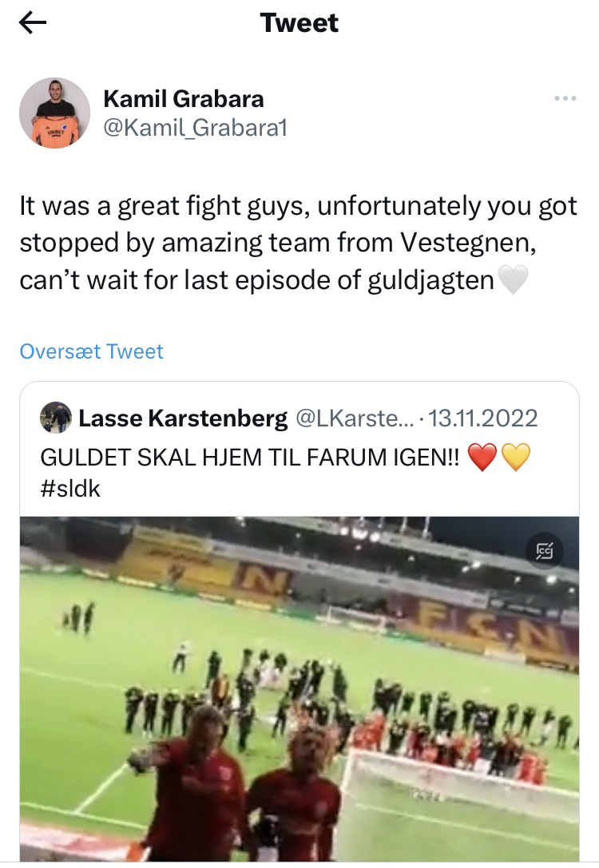The height and width of the screenshot is (868, 599).
Task: Click Oversæt Tweet to translate
Action: point(91,351)
